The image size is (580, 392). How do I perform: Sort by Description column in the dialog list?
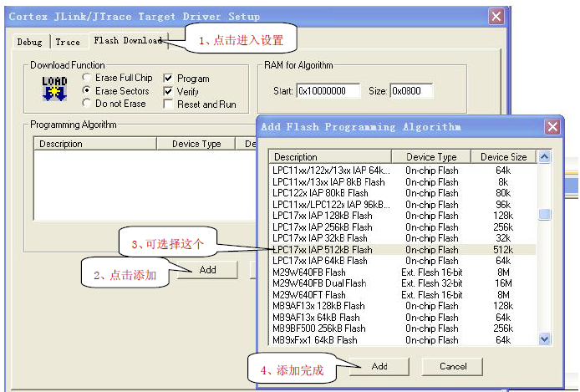330,157
